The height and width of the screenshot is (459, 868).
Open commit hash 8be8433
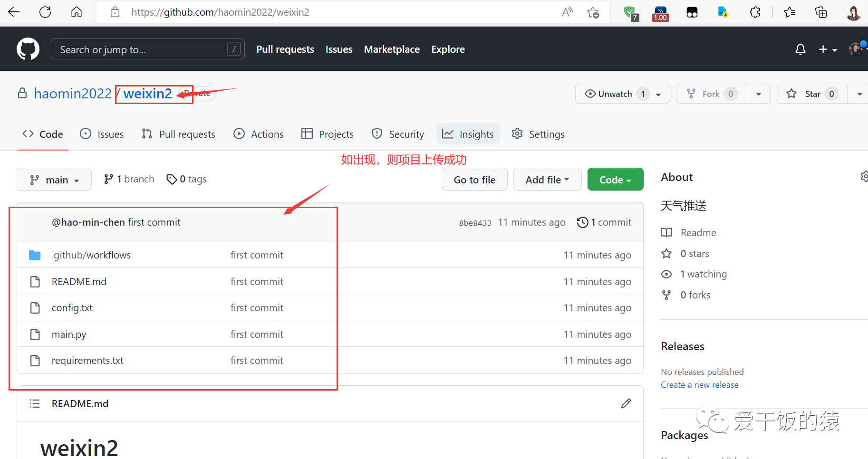[x=475, y=223]
